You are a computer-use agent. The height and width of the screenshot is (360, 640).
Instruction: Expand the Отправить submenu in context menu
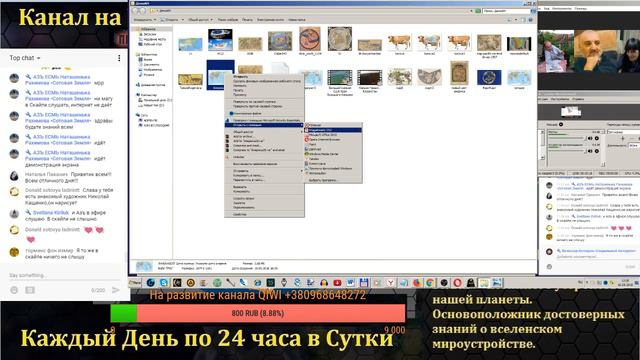264,171
